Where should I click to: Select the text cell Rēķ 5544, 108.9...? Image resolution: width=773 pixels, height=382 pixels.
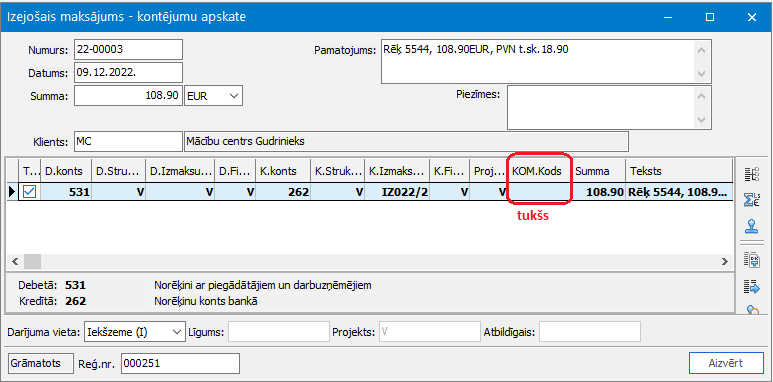click(x=678, y=192)
